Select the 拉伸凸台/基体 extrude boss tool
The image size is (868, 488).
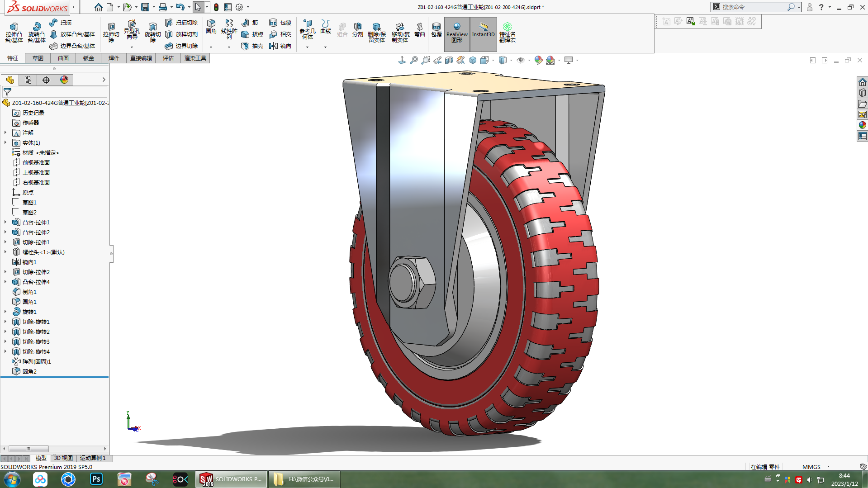tap(14, 33)
